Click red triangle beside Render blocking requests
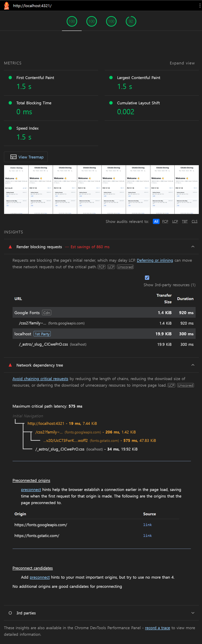This screenshot has height=644, width=202. [10, 247]
